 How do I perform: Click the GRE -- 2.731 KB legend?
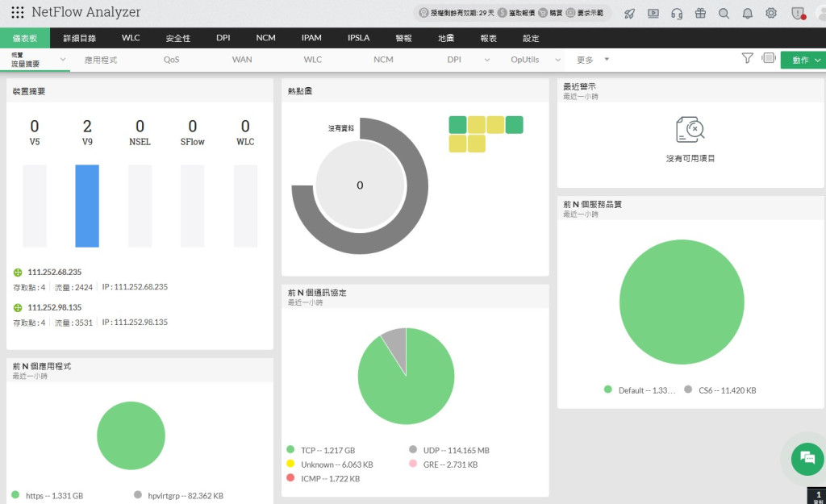(450, 464)
